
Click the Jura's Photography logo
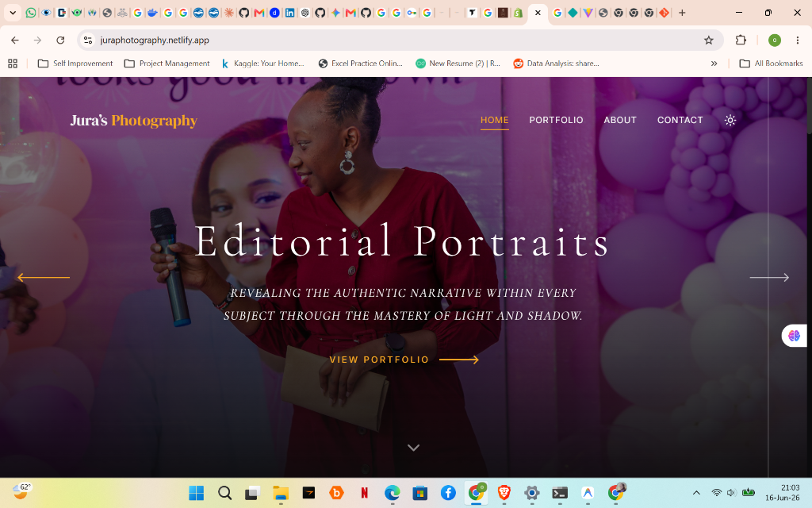tap(133, 121)
